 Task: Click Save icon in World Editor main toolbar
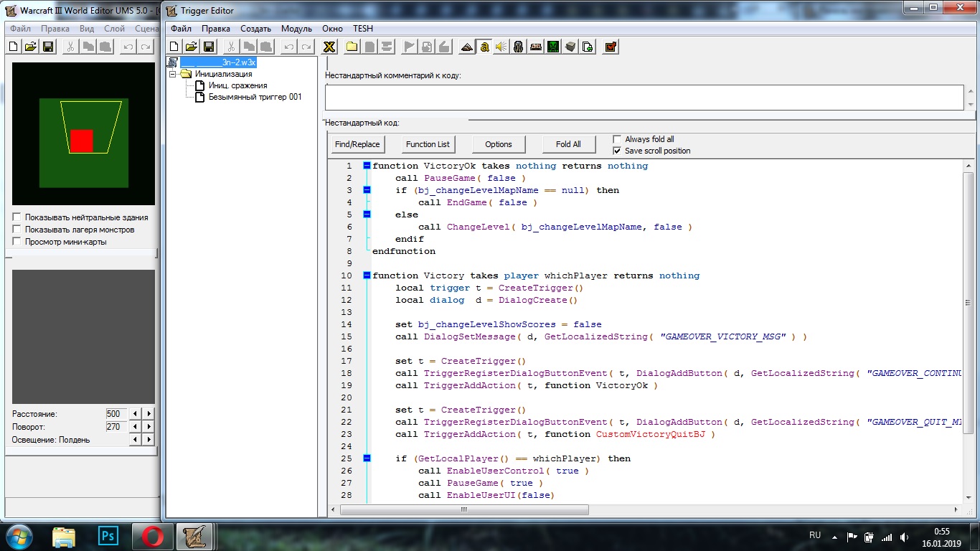click(x=48, y=47)
